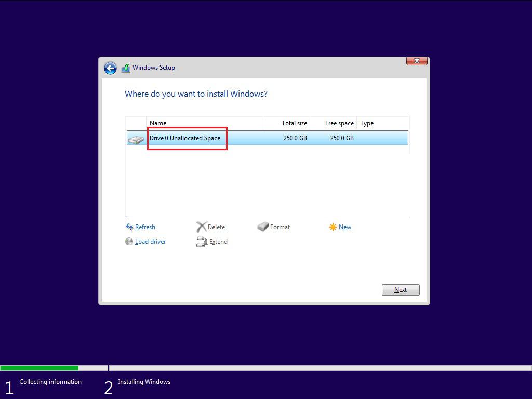Click the Name column header
This screenshot has width=532, height=399.
point(158,123)
